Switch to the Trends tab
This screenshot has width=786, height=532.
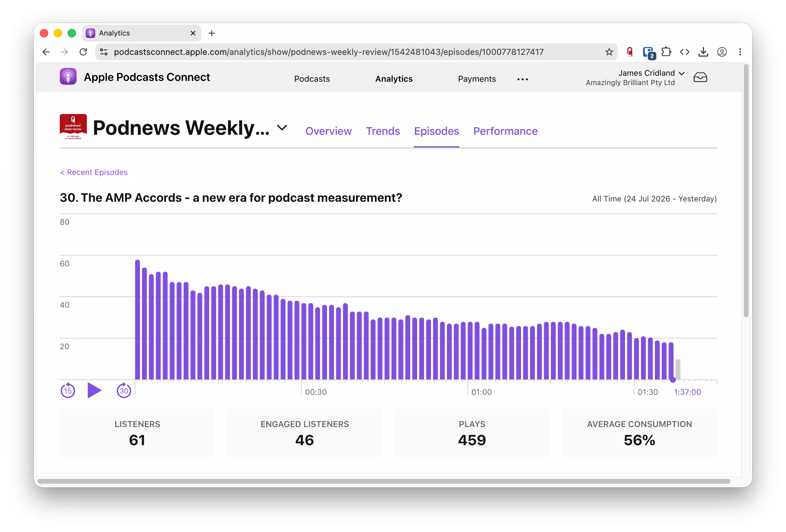[x=383, y=131]
